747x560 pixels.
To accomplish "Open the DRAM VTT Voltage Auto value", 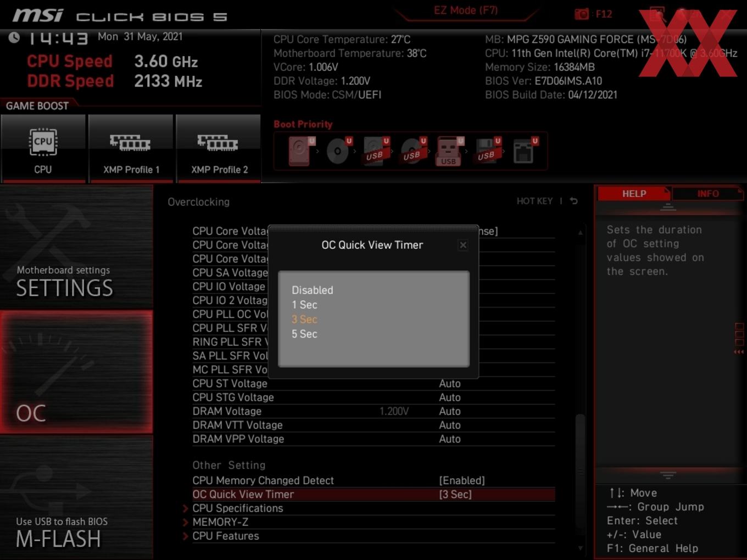I will [x=450, y=425].
